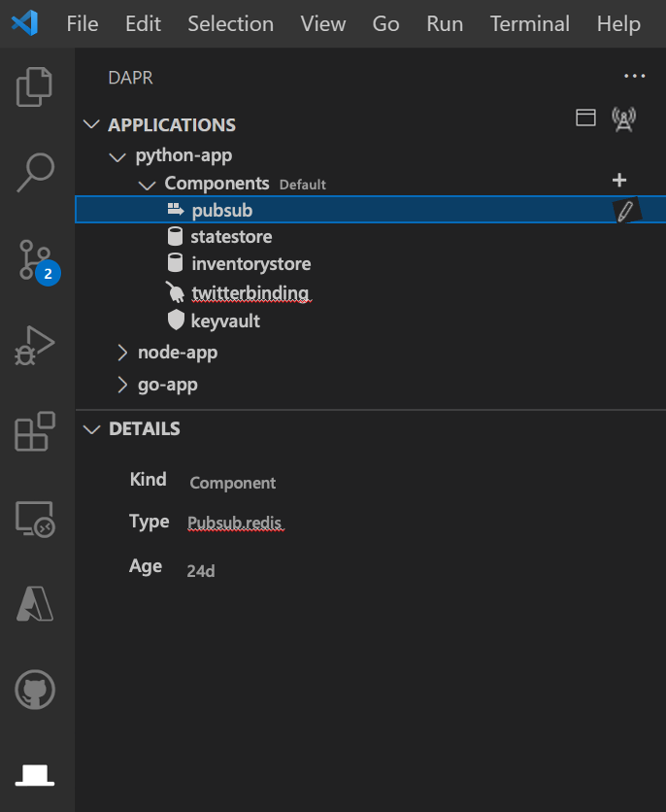Image resolution: width=666 pixels, height=812 pixels.
Task: Click the VS Code logo icon
Action: 25,23
